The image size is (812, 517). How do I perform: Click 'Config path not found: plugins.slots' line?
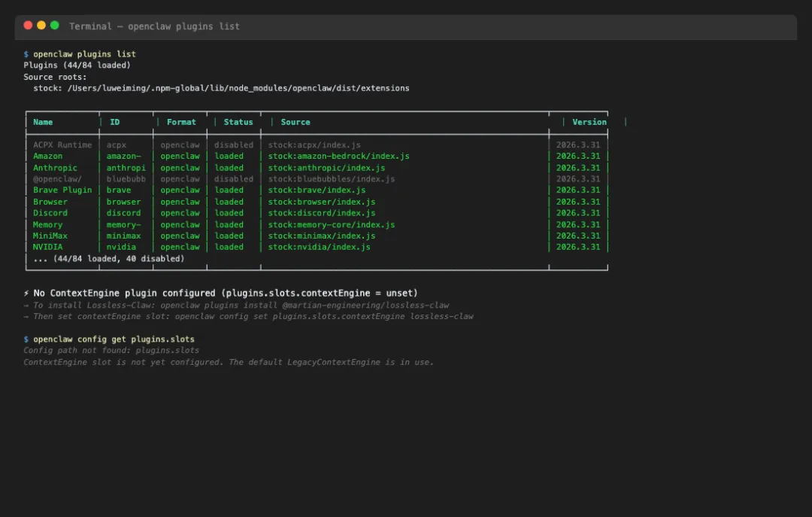point(111,351)
